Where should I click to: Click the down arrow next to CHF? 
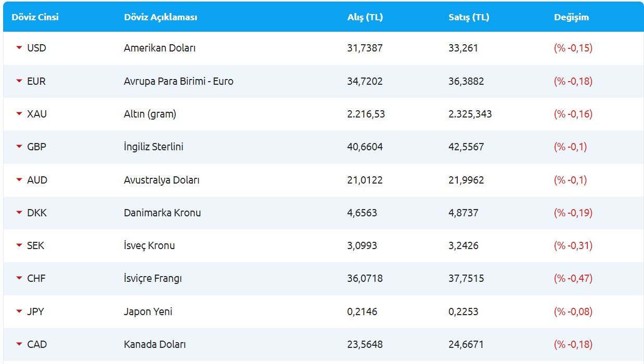tap(19, 279)
